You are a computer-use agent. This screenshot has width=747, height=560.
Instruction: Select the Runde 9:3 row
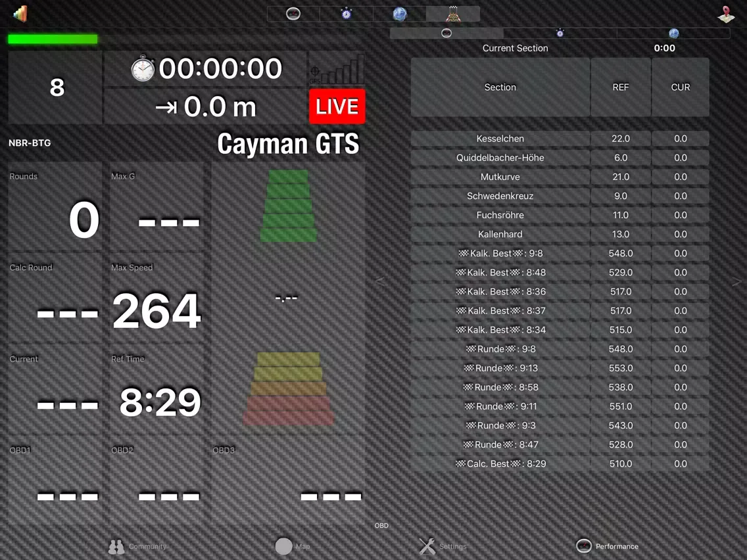pyautogui.click(x=560, y=425)
